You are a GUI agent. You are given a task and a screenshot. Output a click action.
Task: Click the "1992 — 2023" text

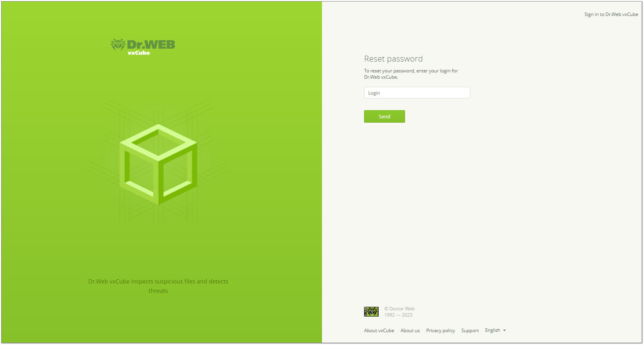[x=398, y=315]
